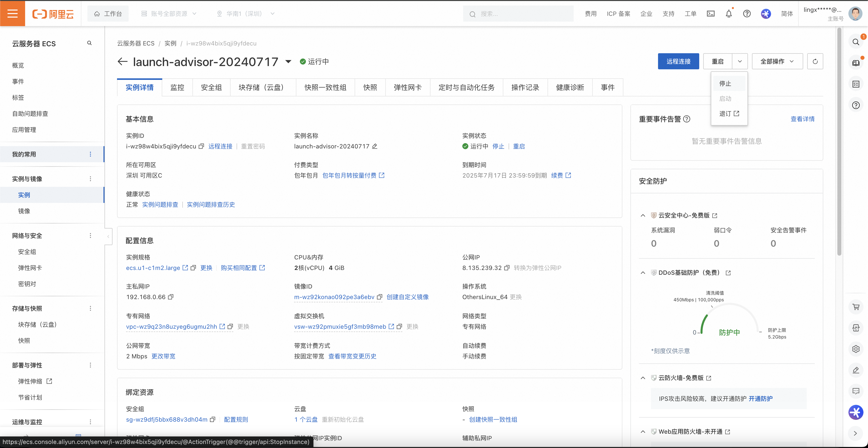Copy the public IP 8.135.239.32

(x=506, y=268)
